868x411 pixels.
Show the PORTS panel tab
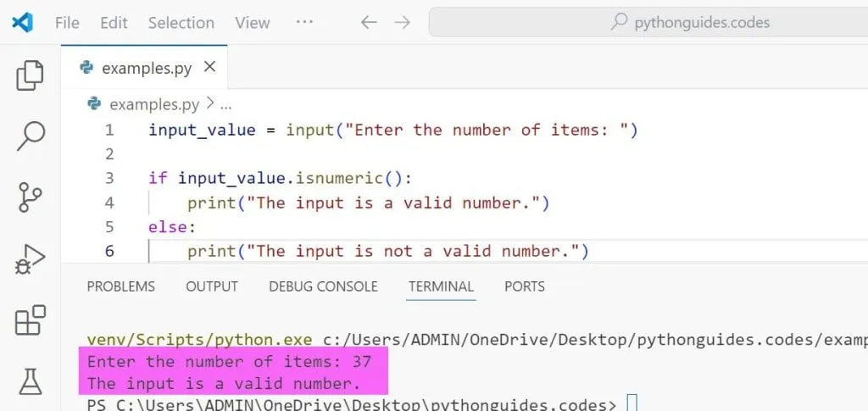(524, 286)
